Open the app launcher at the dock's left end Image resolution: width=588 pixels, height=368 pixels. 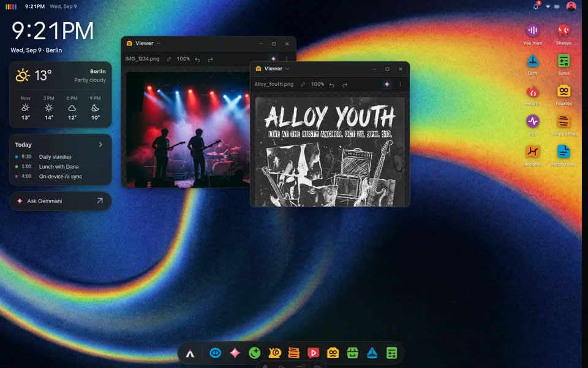pos(190,353)
